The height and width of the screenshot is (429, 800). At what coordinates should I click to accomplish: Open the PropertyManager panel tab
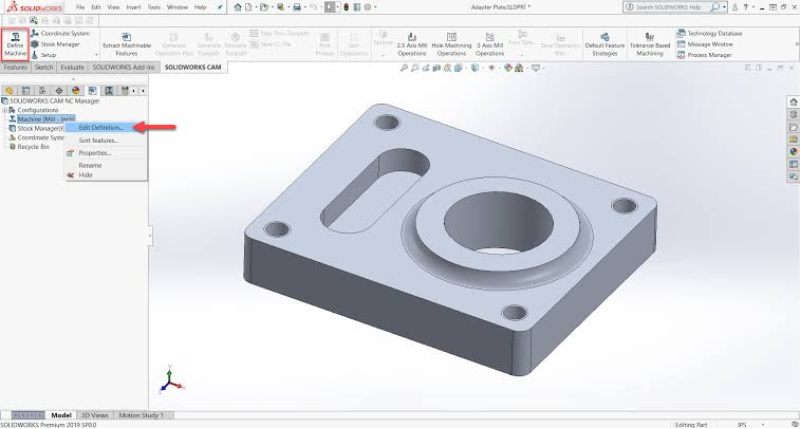point(26,91)
